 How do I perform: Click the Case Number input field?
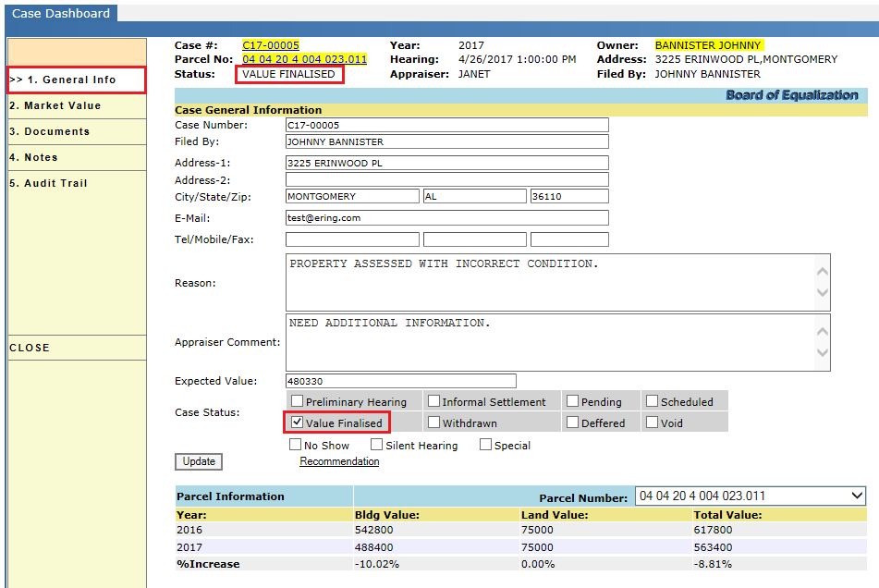point(446,125)
